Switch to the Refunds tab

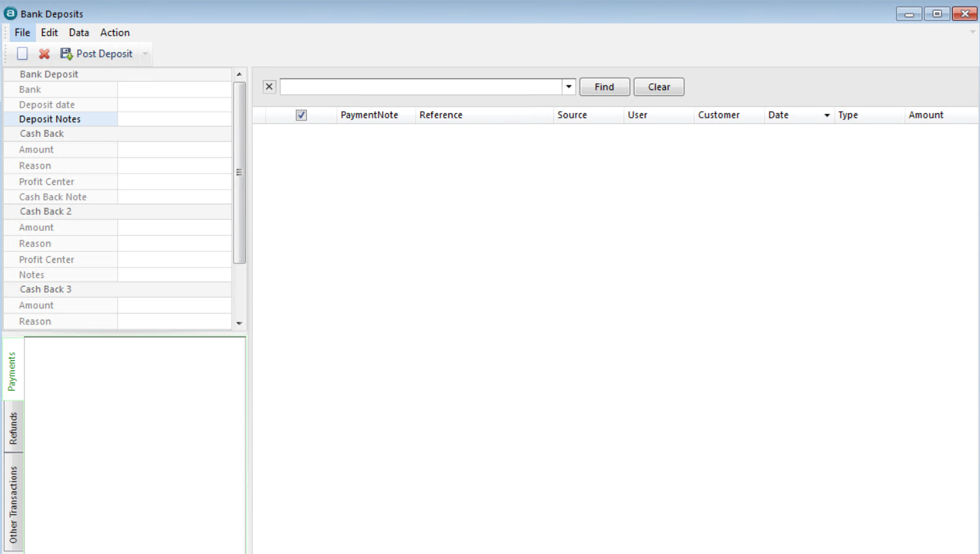13,428
